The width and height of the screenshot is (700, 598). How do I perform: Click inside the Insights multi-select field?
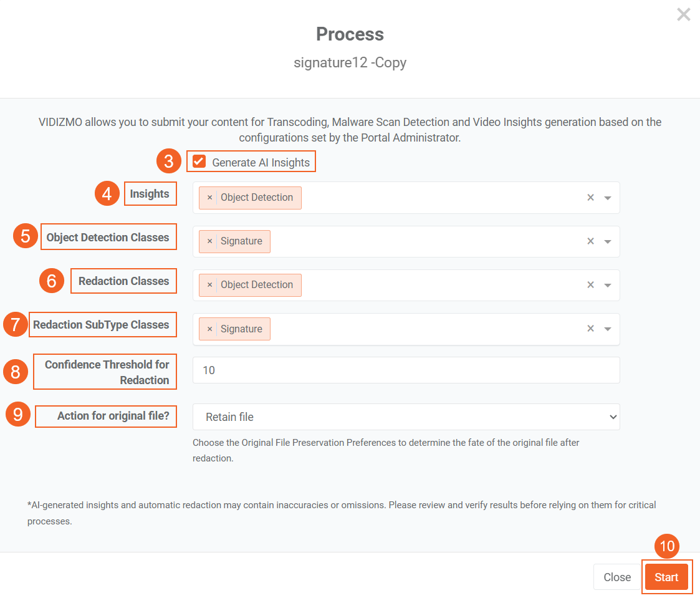(x=436, y=198)
